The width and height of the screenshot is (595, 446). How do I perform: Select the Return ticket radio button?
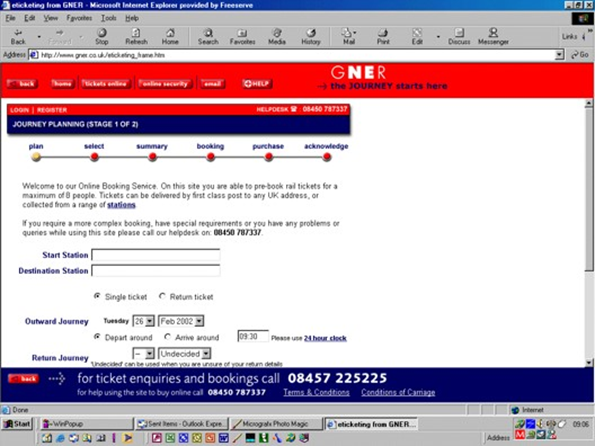pyautogui.click(x=162, y=296)
